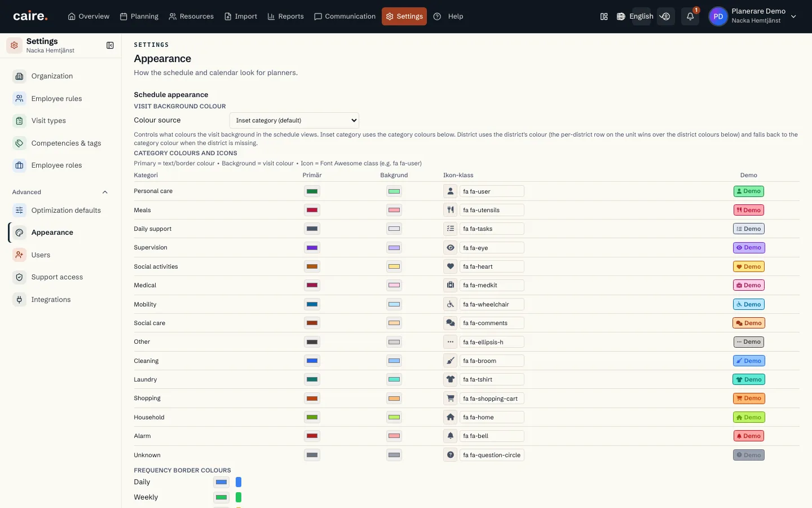Click the Mobility wheelchair icon preview
Screen dimensions: 812x508
(450, 304)
